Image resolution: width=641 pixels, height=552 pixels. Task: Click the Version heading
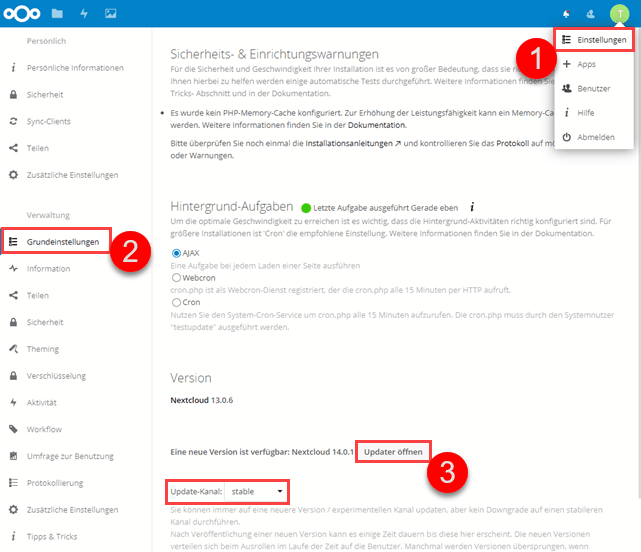click(x=191, y=378)
